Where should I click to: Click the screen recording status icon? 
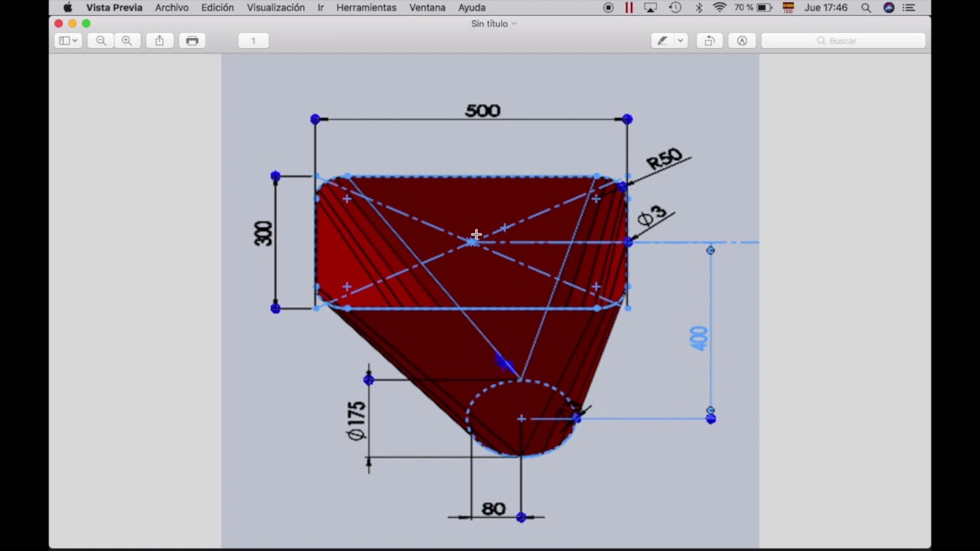[608, 8]
